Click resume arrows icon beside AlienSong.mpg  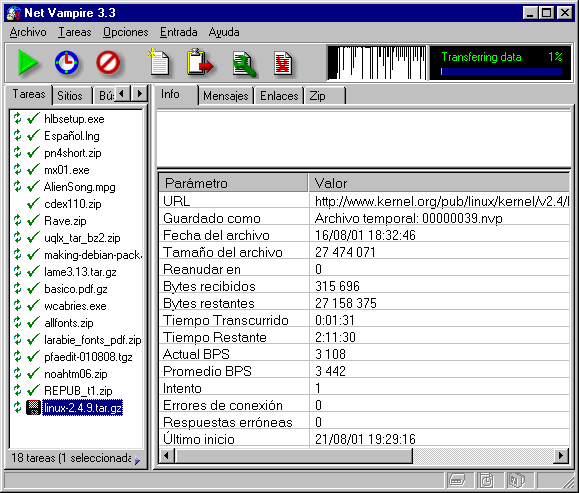click(x=17, y=186)
